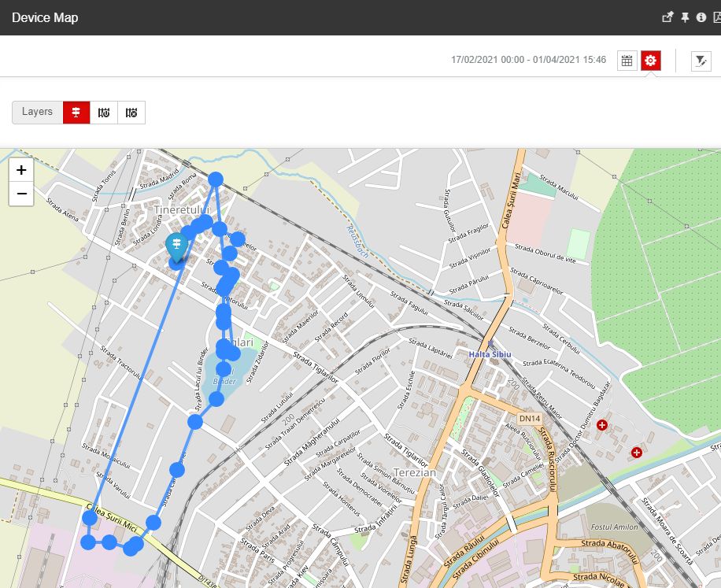Click the geofence-exclusion layer icon
Viewport: 721px width, 588px height.
tap(131, 112)
